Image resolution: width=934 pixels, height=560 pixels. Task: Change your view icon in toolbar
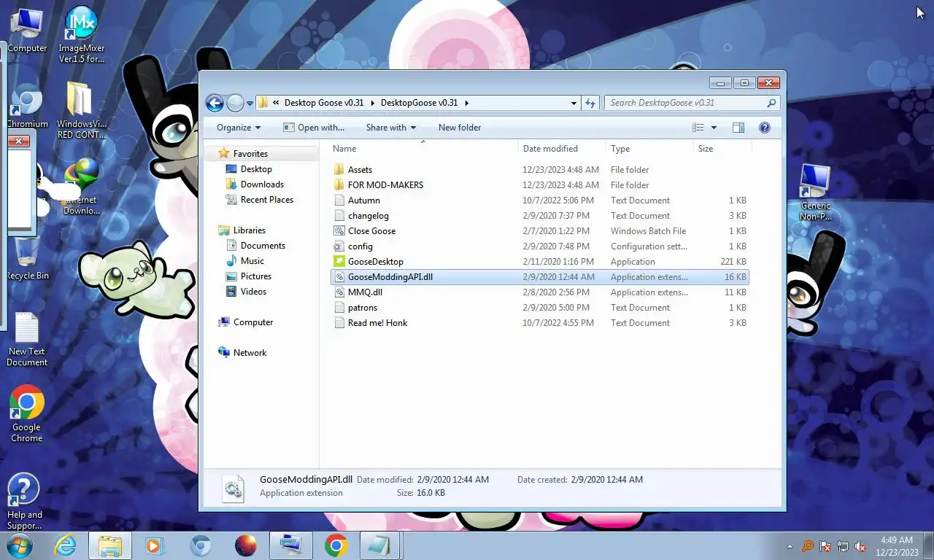698,128
